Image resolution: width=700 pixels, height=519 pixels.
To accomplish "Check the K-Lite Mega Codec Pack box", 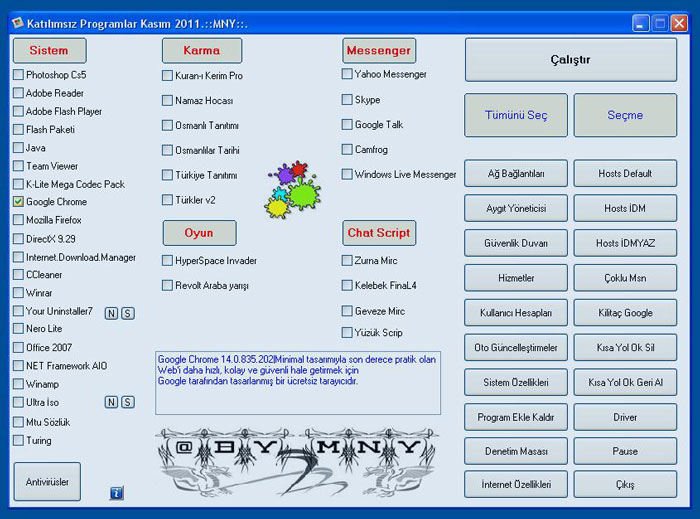I will [18, 184].
